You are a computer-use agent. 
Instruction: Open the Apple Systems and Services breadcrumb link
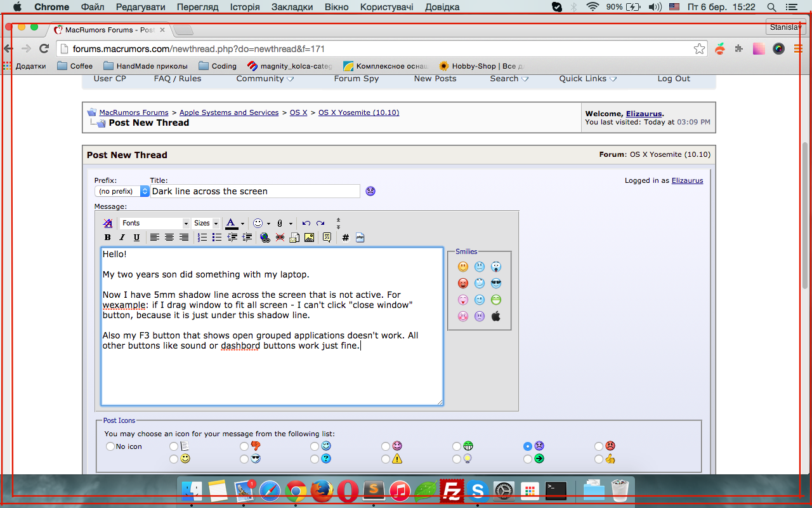coord(229,112)
